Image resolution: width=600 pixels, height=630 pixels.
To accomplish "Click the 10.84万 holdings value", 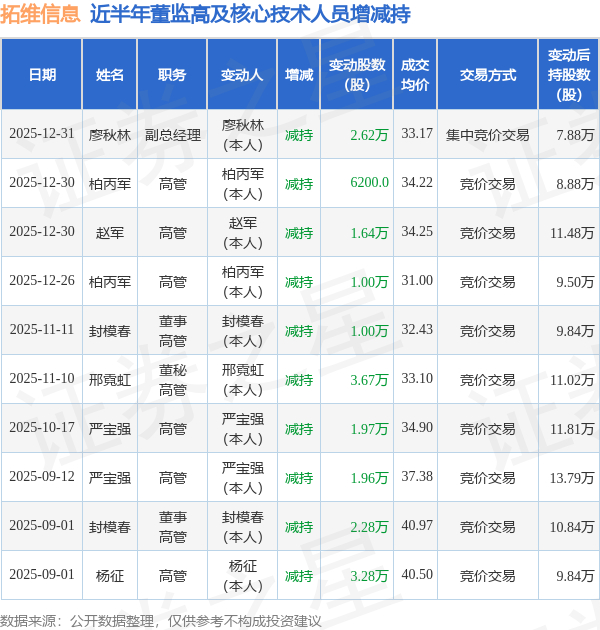I will (572, 527).
